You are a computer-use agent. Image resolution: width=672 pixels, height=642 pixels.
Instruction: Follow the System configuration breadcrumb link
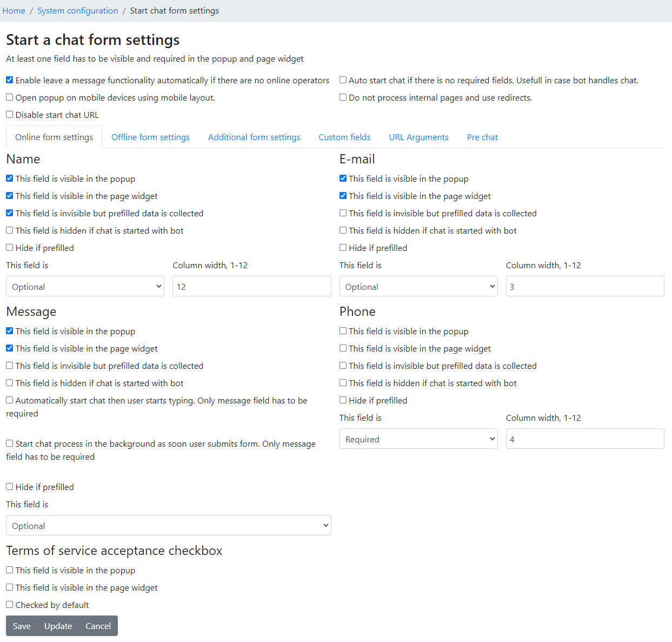(77, 11)
